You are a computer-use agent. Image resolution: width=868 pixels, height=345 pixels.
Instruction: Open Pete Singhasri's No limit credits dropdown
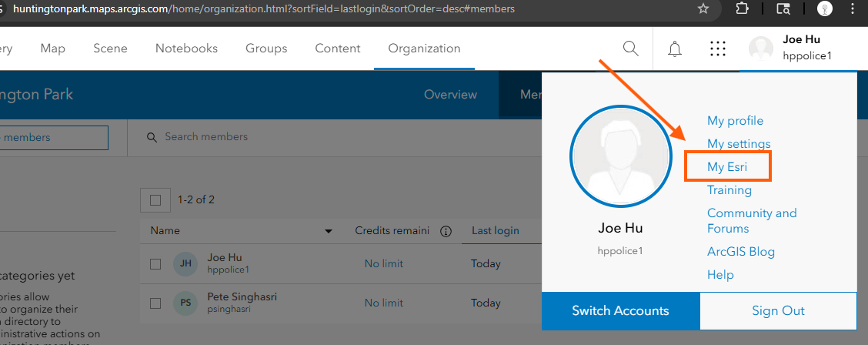(383, 303)
